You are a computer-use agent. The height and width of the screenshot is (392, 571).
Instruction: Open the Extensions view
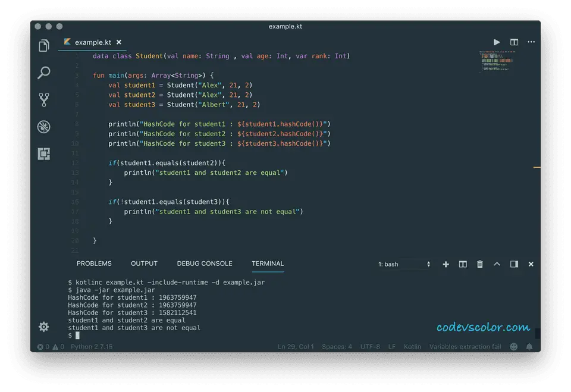point(43,153)
